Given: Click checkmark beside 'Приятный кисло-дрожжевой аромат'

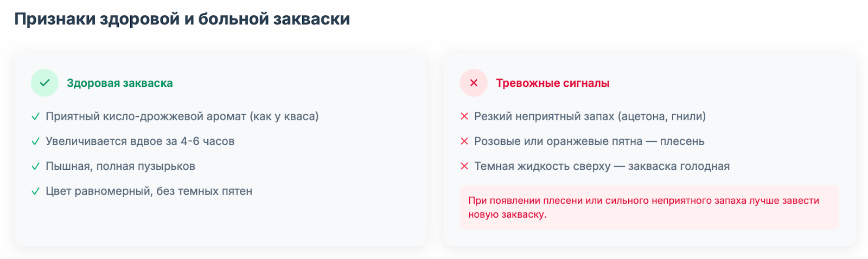Looking at the screenshot, I should pos(35,116).
